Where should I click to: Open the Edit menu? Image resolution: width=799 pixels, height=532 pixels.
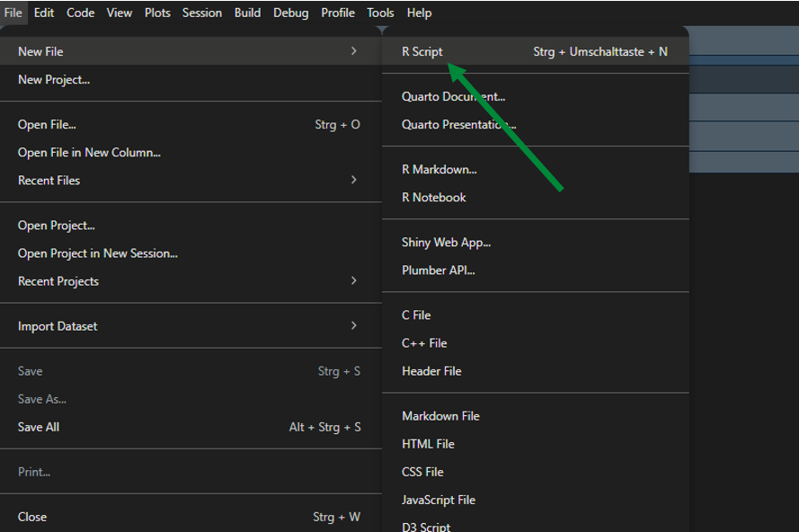tap(44, 13)
